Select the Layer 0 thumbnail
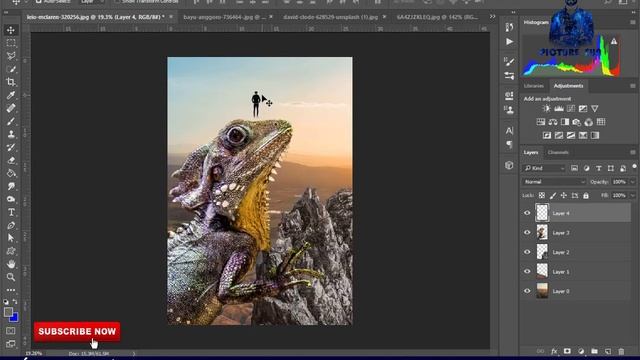Screen dimensions: 640x360 (542, 291)
